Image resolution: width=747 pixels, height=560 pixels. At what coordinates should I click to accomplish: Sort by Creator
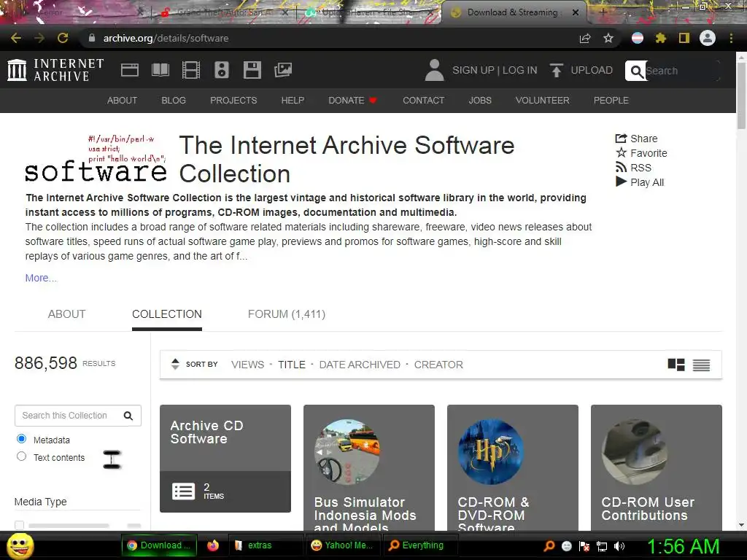coord(438,365)
